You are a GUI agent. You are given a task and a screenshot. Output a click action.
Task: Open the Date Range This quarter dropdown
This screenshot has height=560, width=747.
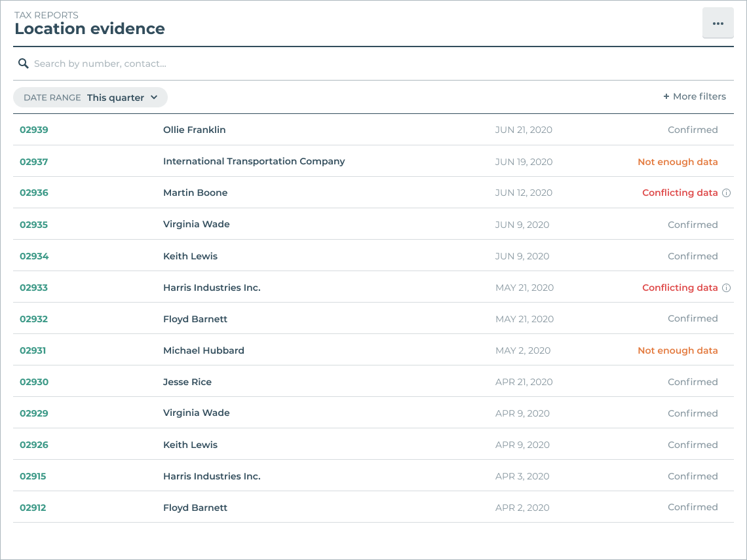[90, 97]
